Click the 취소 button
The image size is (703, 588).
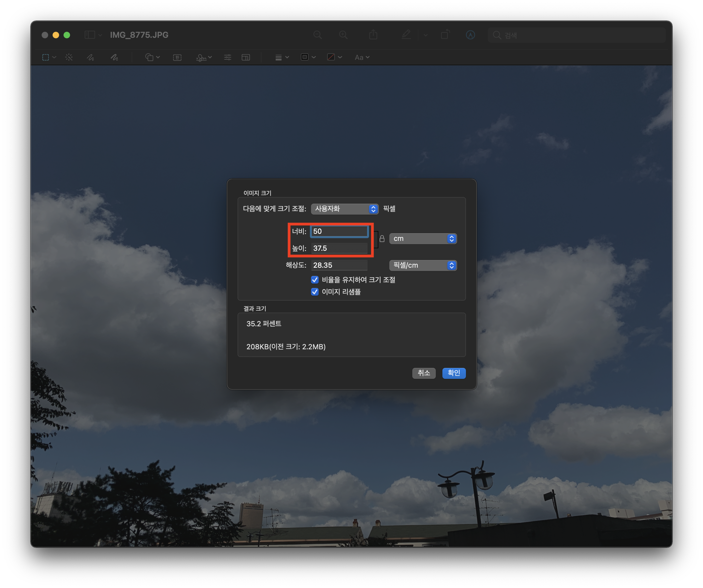point(424,373)
